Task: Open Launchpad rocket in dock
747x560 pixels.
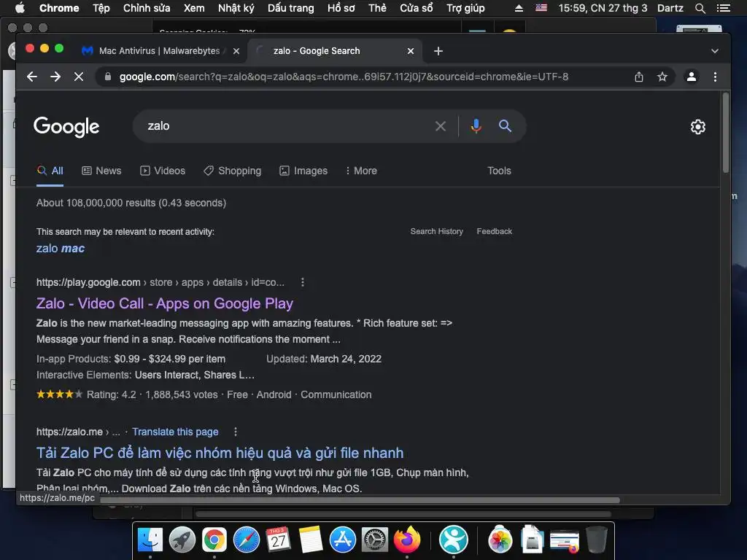Action: pos(182,540)
